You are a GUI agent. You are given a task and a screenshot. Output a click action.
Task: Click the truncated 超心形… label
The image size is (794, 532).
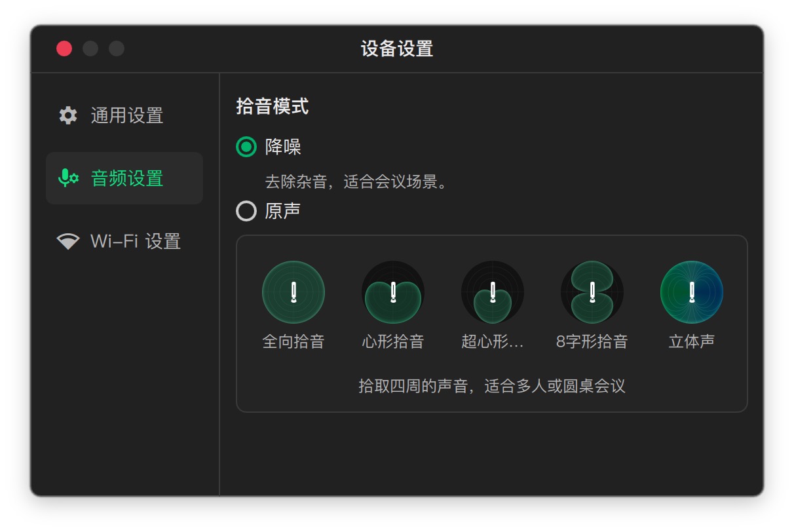[x=493, y=341]
